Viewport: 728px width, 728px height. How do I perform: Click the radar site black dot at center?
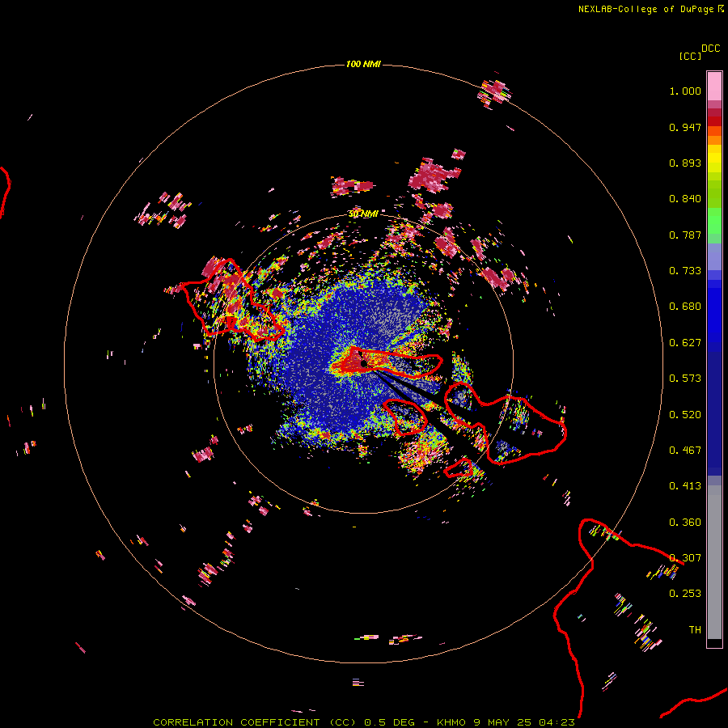pos(364,363)
